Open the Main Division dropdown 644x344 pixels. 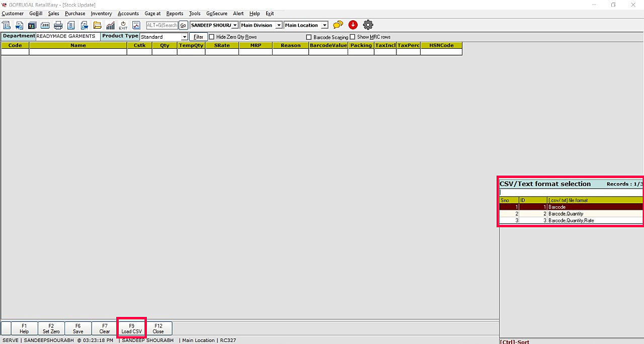(x=279, y=25)
